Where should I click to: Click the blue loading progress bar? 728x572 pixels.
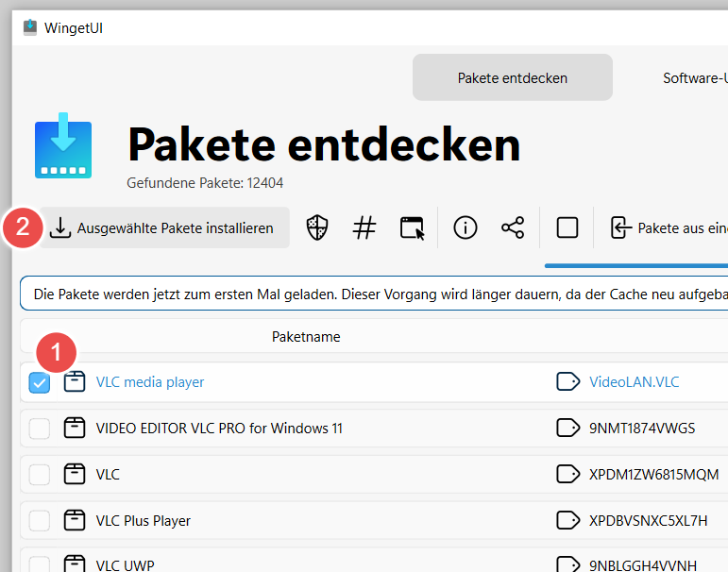636,266
